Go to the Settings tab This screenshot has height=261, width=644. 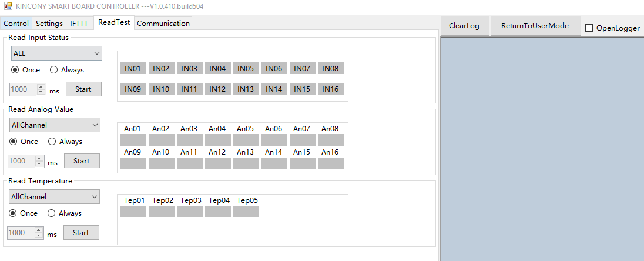click(x=49, y=24)
